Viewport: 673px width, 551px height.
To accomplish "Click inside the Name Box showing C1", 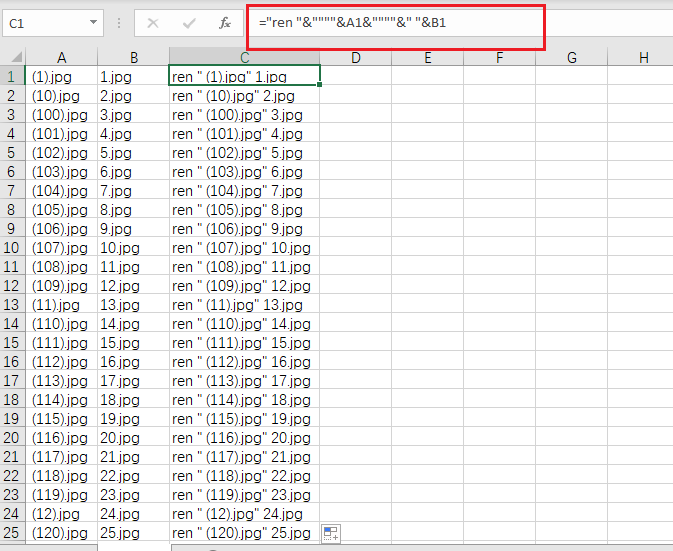I will coord(45,22).
